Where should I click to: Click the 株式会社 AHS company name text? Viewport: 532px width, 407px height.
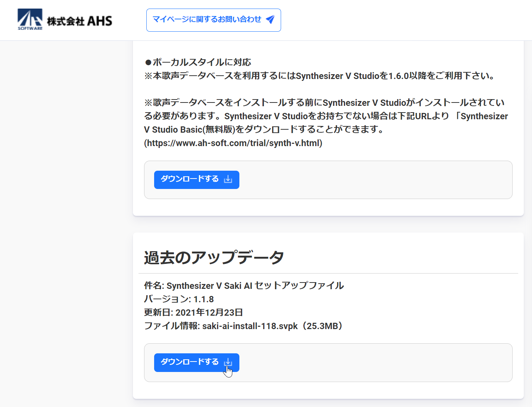tap(79, 21)
